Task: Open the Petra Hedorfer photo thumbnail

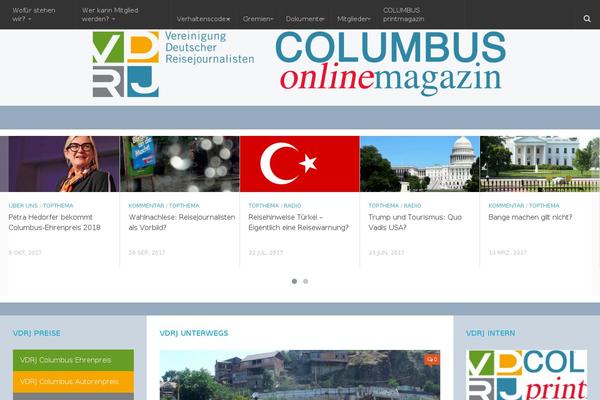Action: coord(60,164)
